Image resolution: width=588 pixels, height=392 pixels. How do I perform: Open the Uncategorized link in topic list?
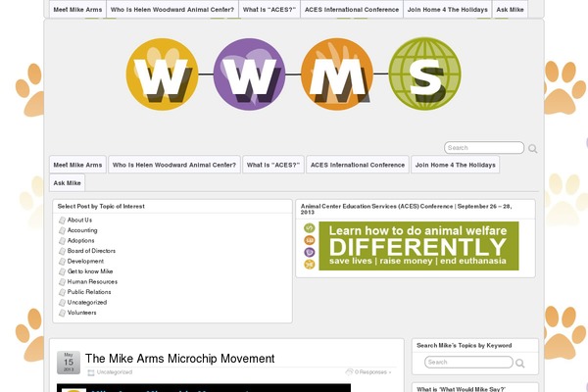[x=87, y=303]
